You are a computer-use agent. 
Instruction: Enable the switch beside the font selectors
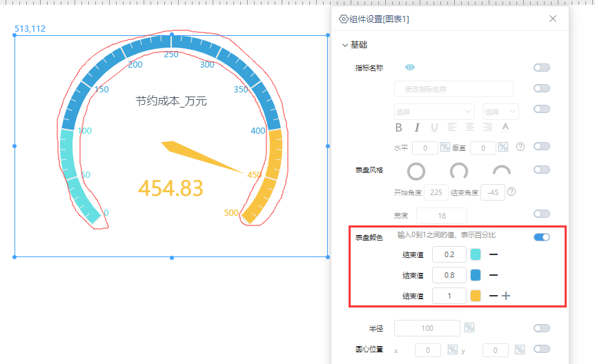541,109
